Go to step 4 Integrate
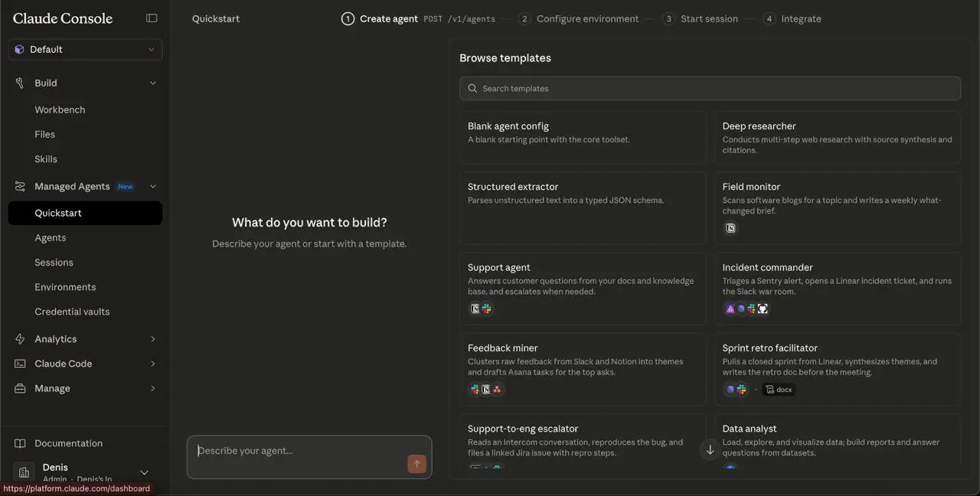Viewport: 980px width, 496px height. pos(792,18)
